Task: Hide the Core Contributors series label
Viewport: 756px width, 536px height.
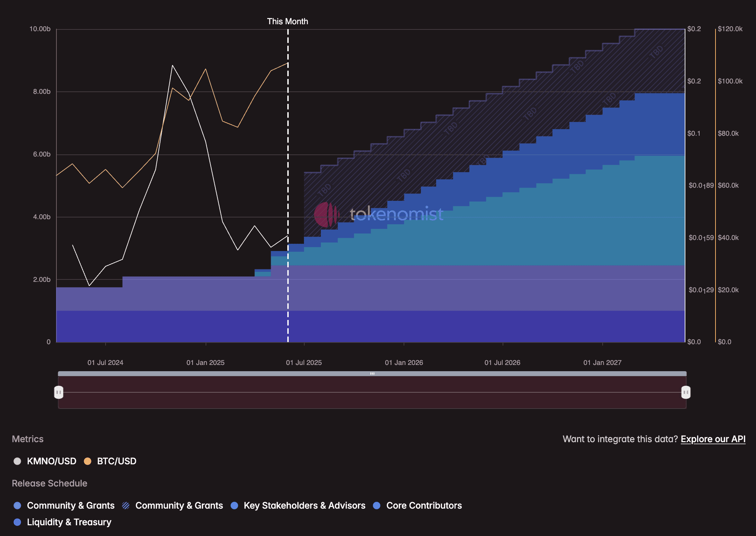Action: tap(424, 506)
